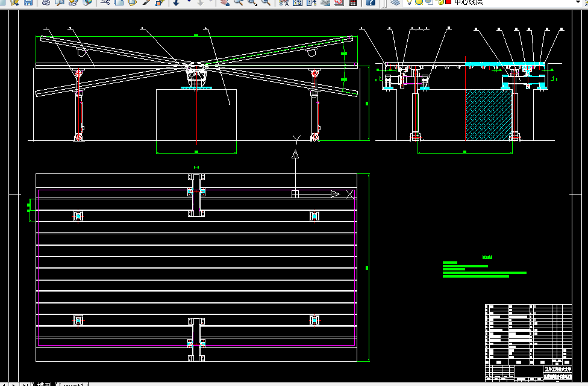588x386 pixels.
Task: Cut selection with the scissors icon
Action: click(105, 2)
